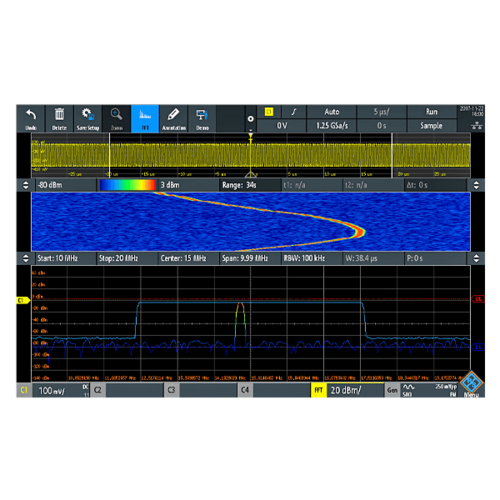Click the 0 s horizontal position field

pyautogui.click(x=382, y=126)
